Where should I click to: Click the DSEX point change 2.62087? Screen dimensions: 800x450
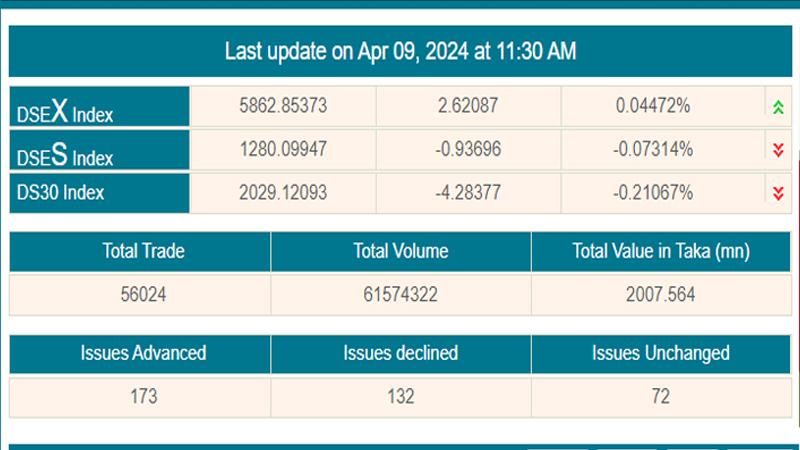pos(468,106)
